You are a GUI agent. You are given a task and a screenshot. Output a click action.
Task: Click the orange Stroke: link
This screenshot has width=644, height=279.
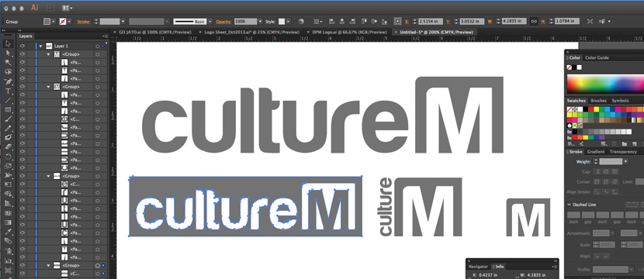(83, 22)
